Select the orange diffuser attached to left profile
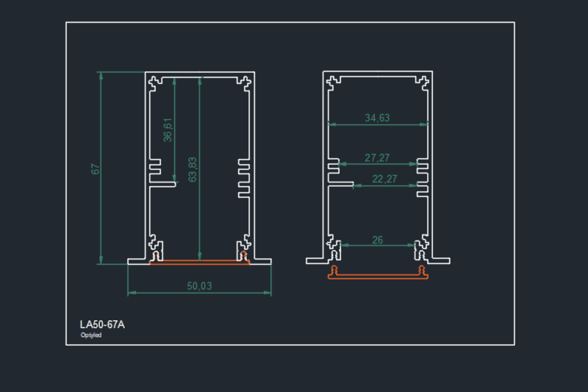 (199, 260)
